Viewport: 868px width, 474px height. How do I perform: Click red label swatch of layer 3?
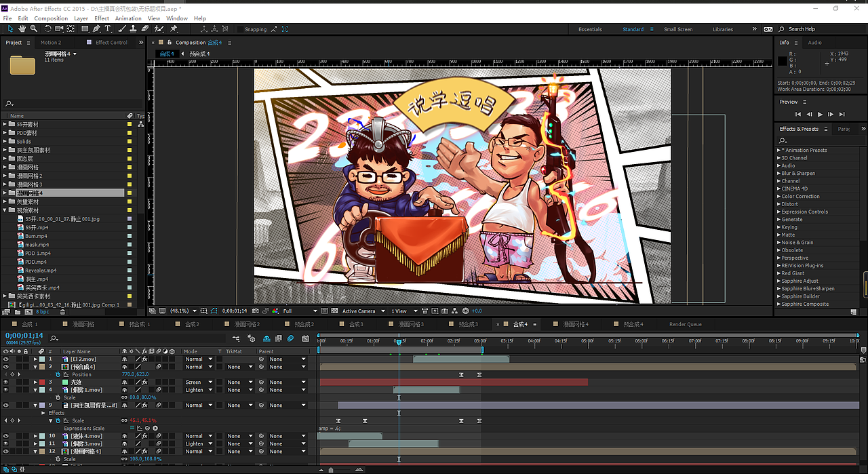[x=42, y=382]
